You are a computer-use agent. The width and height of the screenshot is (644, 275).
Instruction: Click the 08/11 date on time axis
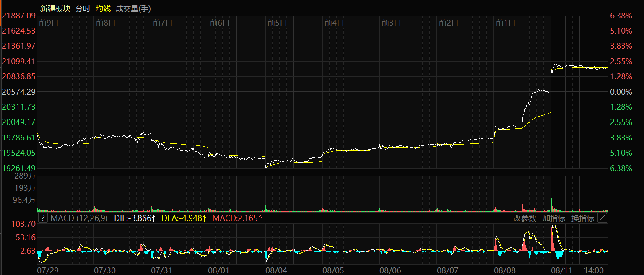561,270
